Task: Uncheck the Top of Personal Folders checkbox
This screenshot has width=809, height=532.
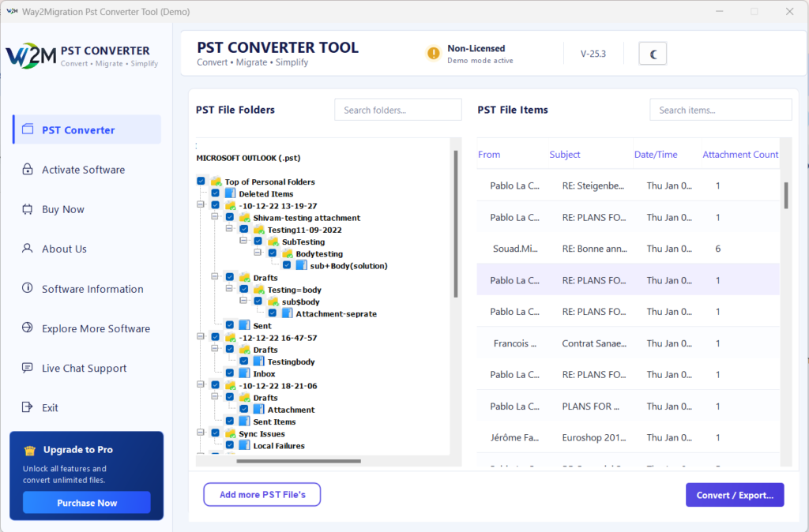Action: tap(201, 181)
